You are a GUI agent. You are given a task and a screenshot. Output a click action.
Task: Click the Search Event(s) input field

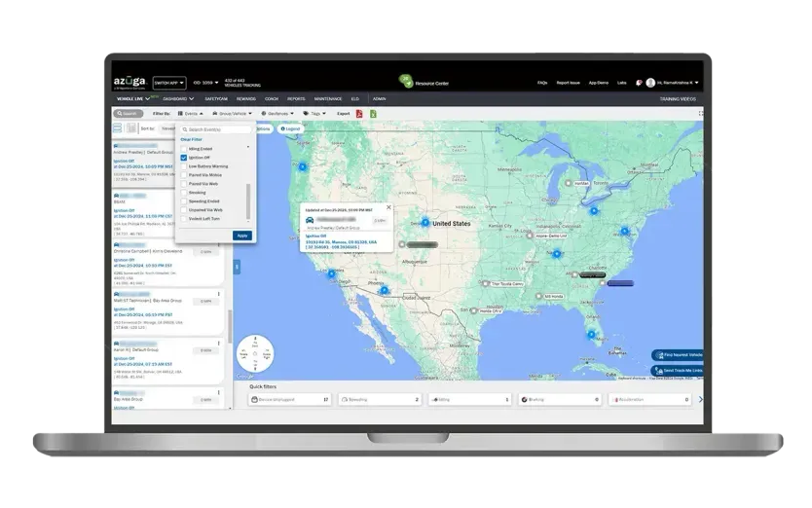pyautogui.click(x=216, y=128)
